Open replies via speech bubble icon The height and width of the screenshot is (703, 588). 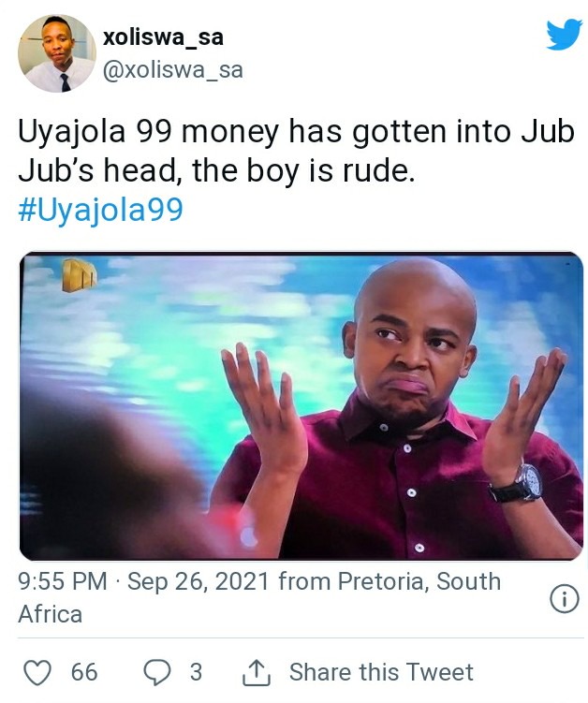pos(156,672)
